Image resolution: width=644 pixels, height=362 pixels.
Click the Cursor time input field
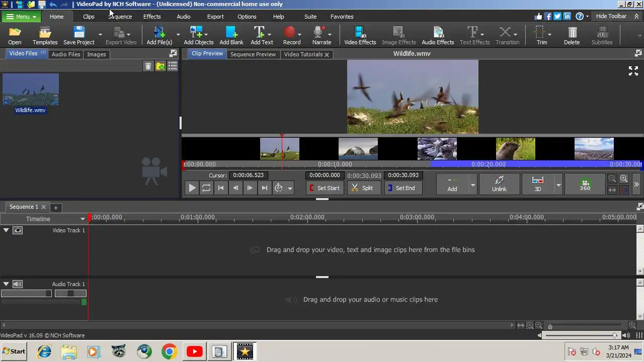[x=249, y=175]
